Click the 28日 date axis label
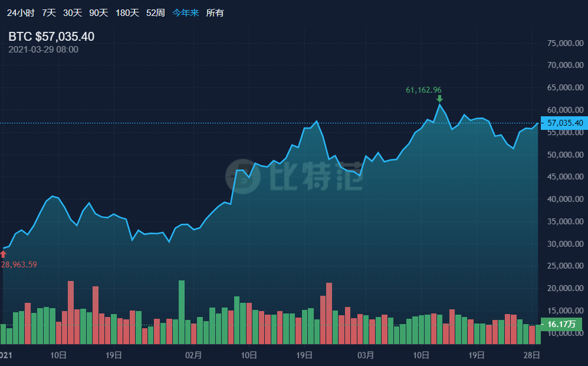 (x=532, y=355)
